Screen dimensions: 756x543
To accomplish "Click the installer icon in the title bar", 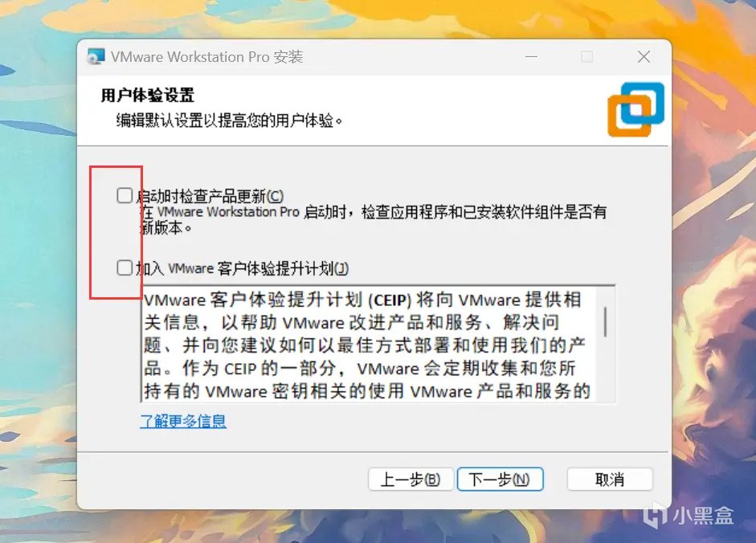I will click(x=96, y=57).
